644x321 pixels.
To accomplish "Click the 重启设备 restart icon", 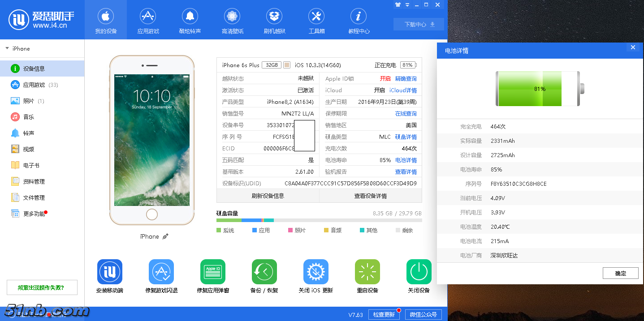I will 367,272.
